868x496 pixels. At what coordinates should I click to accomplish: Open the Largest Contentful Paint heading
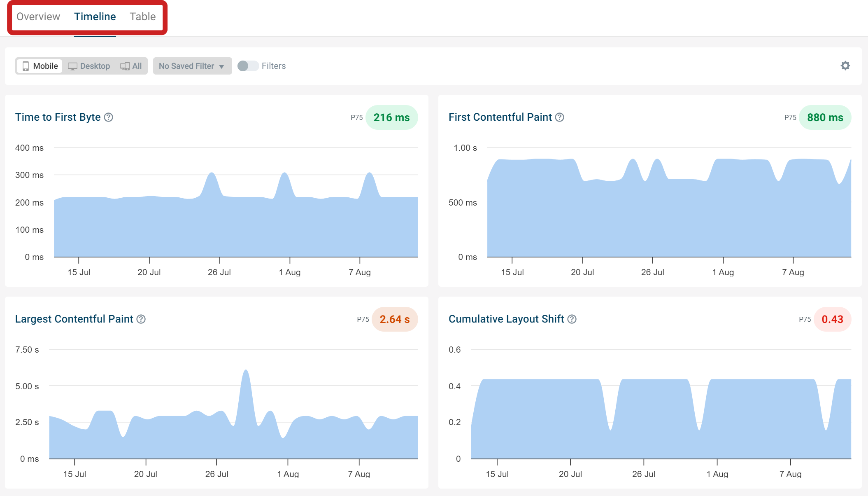click(x=74, y=319)
